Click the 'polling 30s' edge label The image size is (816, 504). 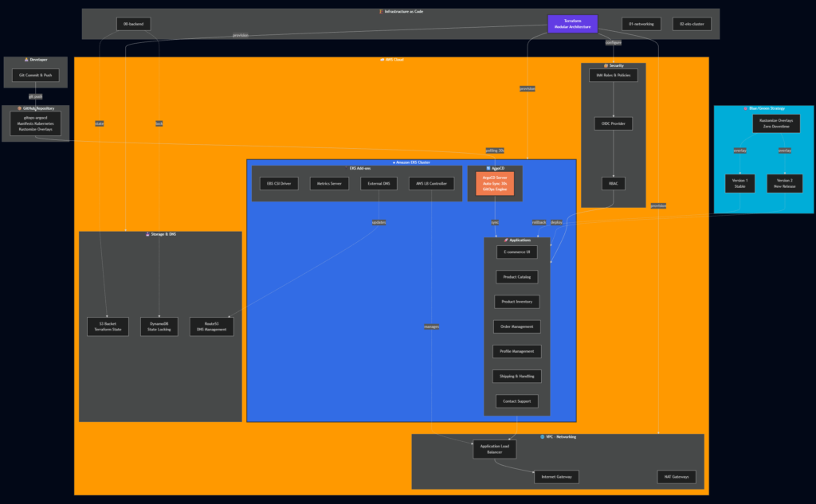[495, 150]
